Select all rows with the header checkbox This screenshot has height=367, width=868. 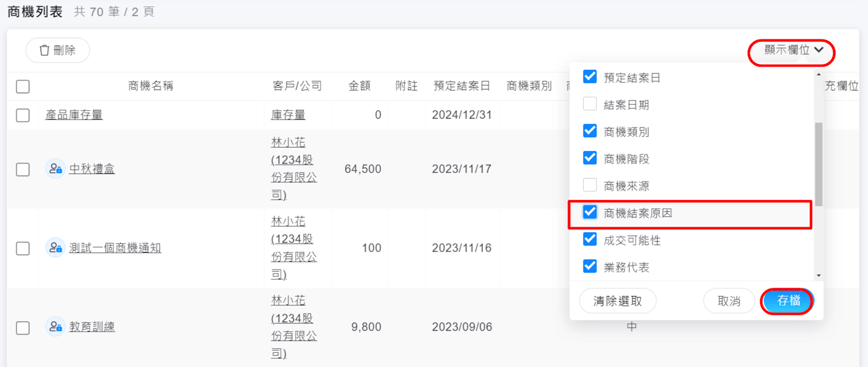tap(23, 87)
